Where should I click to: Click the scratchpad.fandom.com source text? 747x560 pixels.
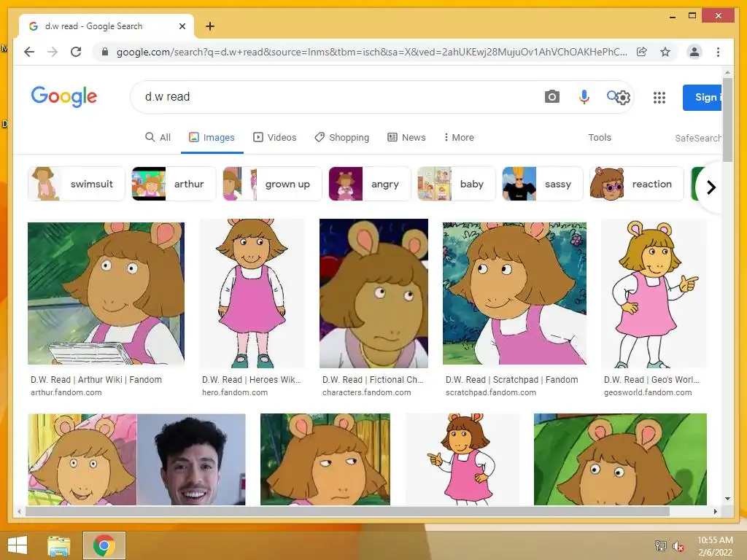pos(491,392)
